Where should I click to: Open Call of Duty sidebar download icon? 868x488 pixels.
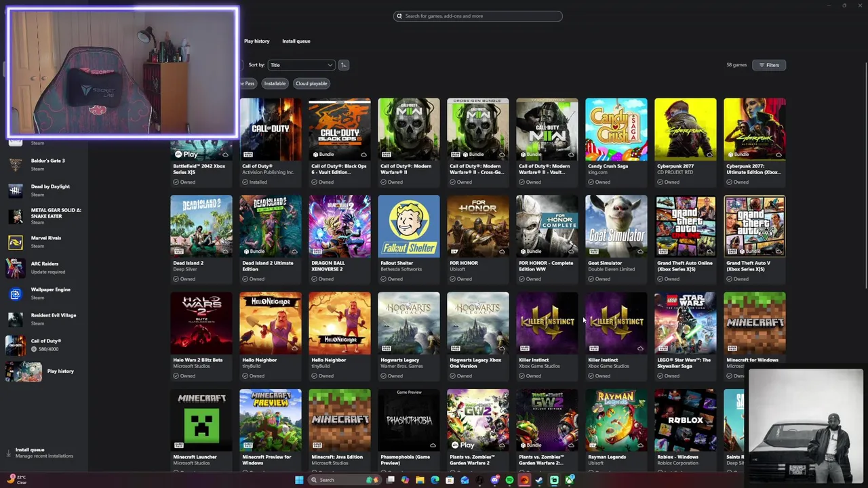pos(15,345)
